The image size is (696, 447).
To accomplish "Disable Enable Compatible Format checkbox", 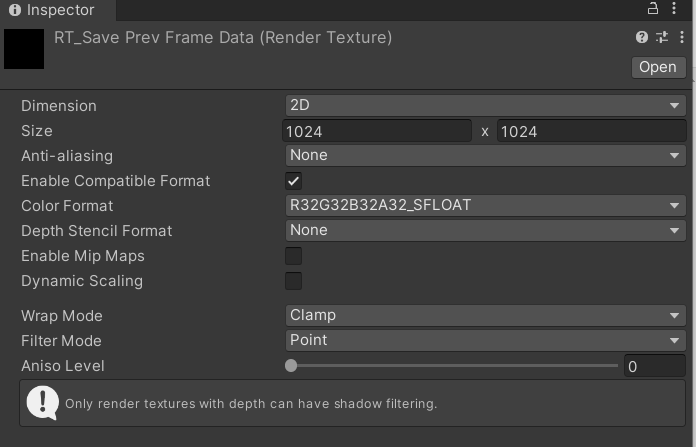I will (x=293, y=181).
